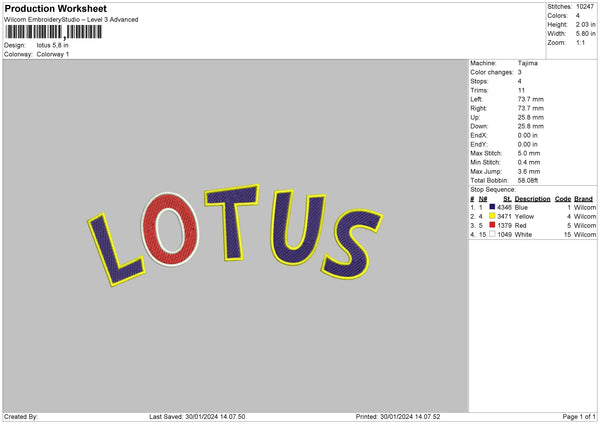The image size is (600, 424).
Task: Click the design name 'lotus 5,8 in'
Action: pyautogui.click(x=52, y=45)
